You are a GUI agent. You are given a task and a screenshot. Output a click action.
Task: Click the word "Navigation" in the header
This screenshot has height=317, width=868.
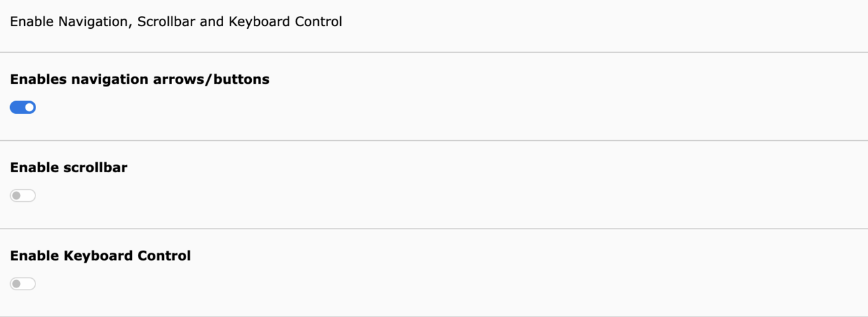click(94, 21)
